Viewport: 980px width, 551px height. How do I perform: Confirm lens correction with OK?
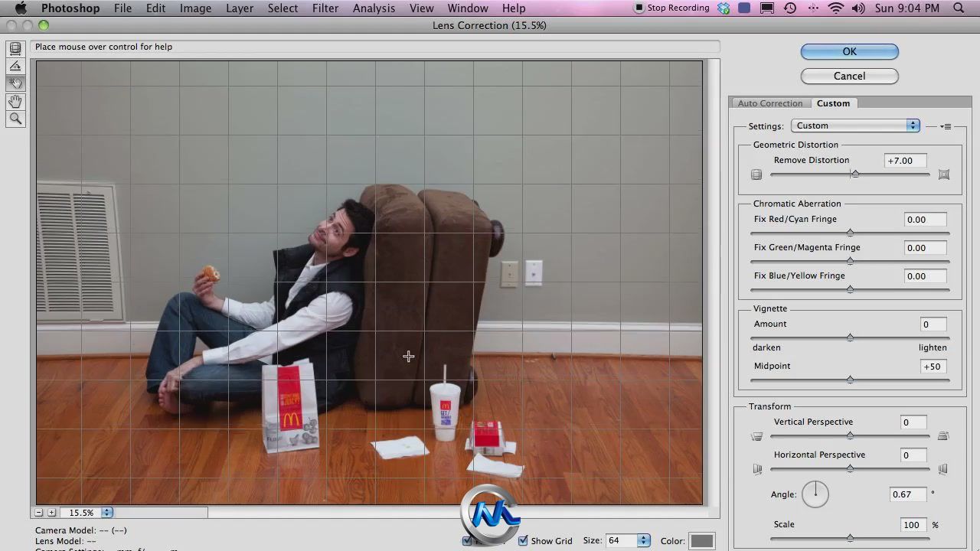pyautogui.click(x=849, y=51)
